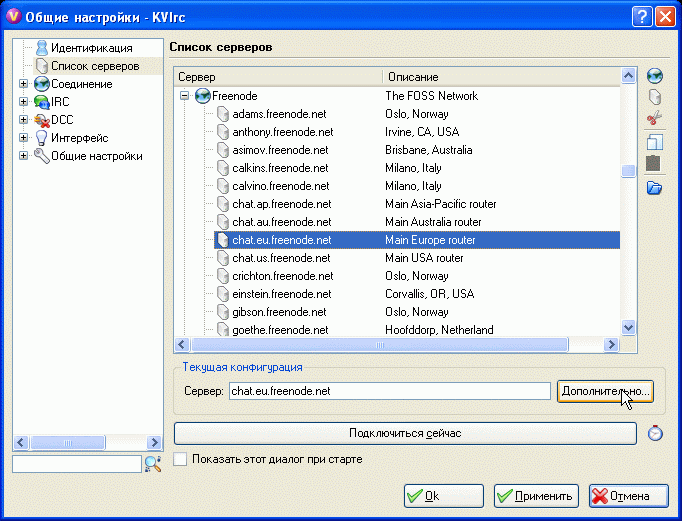The image size is (682, 521).
Task: Click the clock icon beside connect button
Action: 655,433
